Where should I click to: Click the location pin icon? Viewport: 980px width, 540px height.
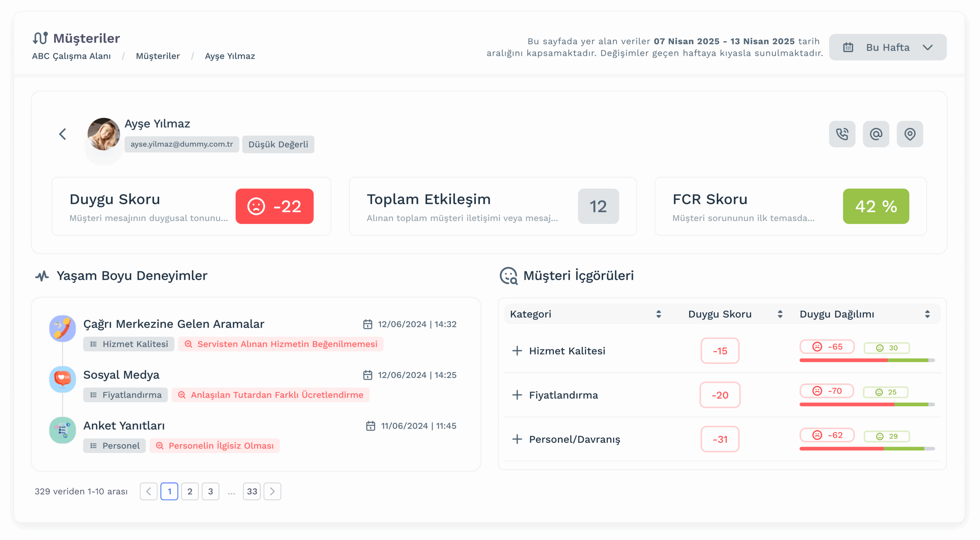point(910,134)
